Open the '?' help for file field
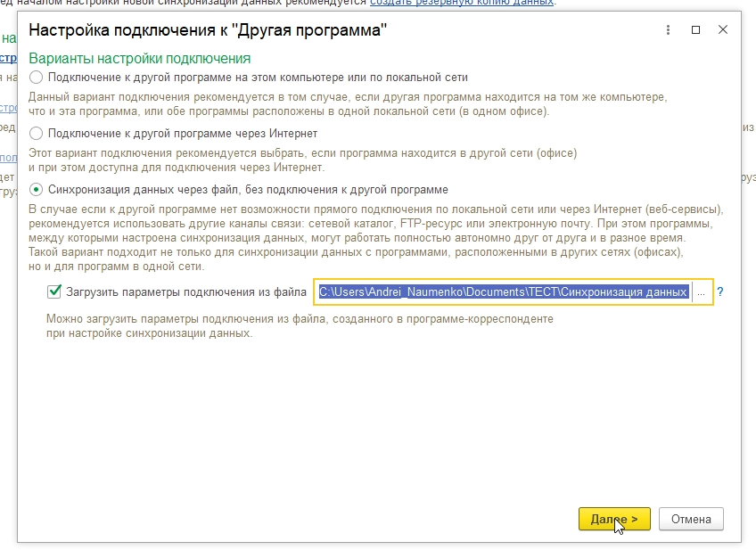 (720, 291)
